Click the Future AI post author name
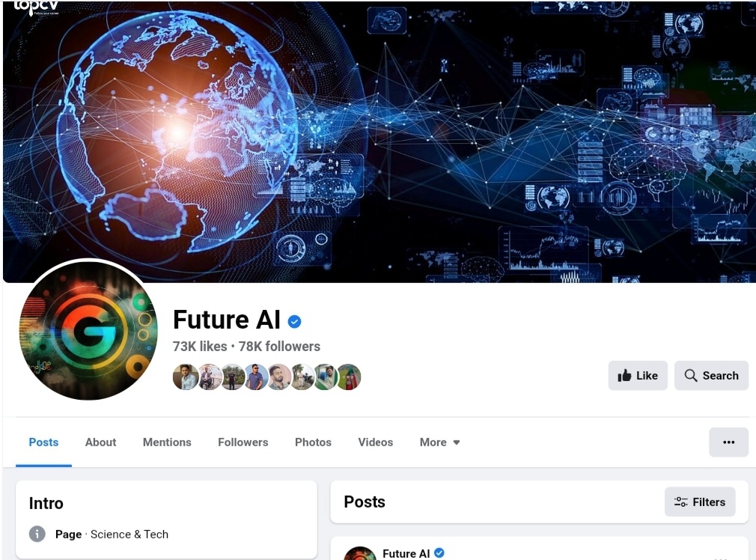 point(406,553)
